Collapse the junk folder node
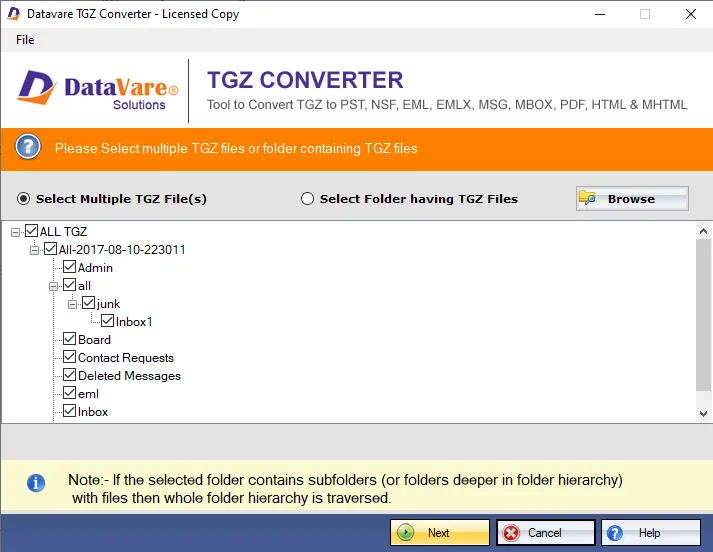 (x=73, y=304)
